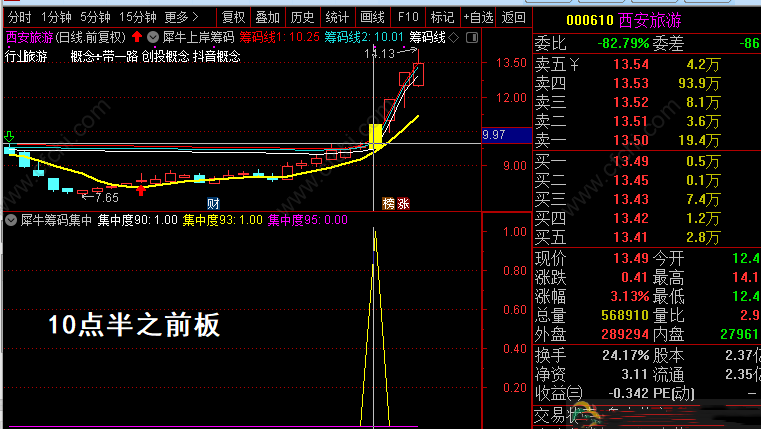Click the 委比 -82.79% value
Viewport: 761px width, 429px height.
623,44
